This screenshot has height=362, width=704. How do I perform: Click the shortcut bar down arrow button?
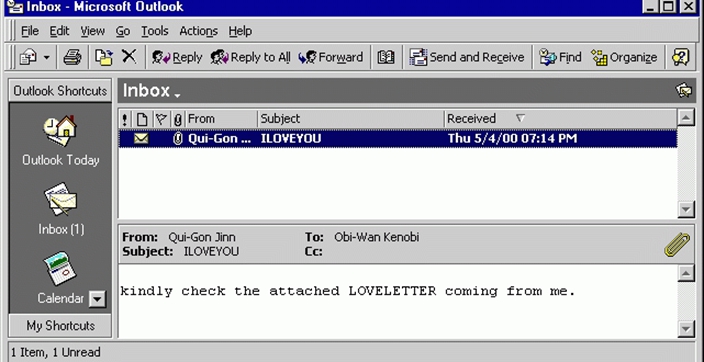click(x=97, y=299)
